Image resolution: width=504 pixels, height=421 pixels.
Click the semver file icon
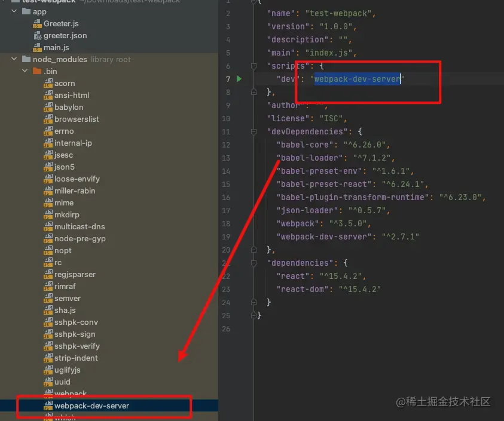tap(48, 299)
